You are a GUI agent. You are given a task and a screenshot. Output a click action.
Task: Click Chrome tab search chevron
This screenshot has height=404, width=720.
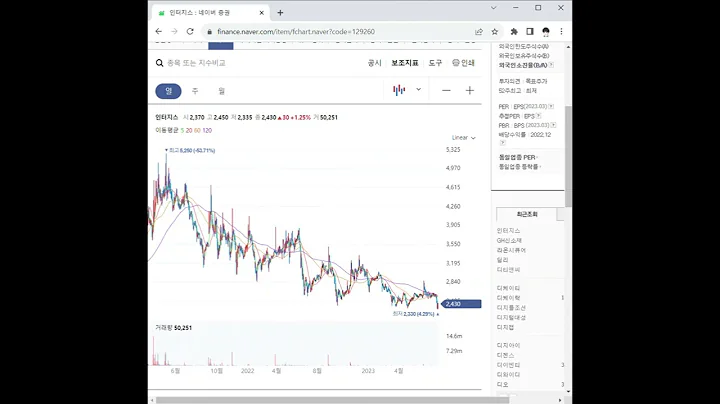pos(494,8)
